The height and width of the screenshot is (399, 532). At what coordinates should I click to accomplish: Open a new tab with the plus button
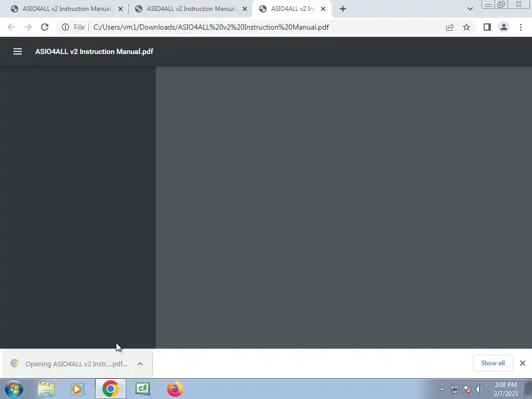pyautogui.click(x=343, y=9)
